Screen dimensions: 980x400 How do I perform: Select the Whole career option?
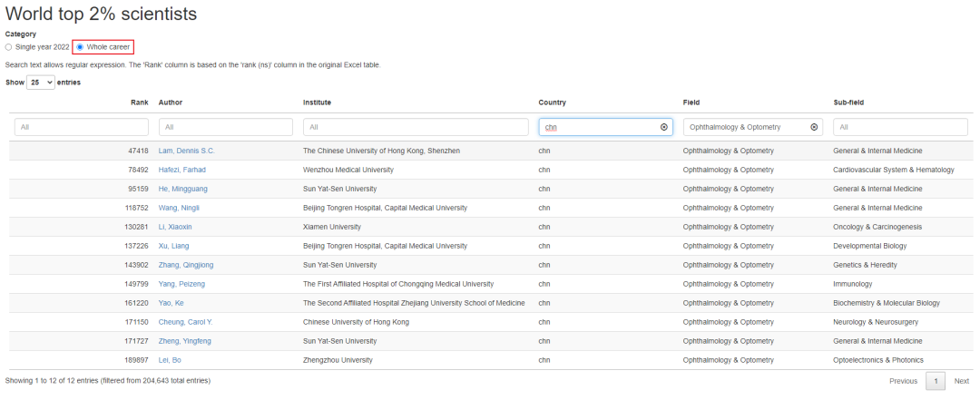pyautogui.click(x=80, y=46)
